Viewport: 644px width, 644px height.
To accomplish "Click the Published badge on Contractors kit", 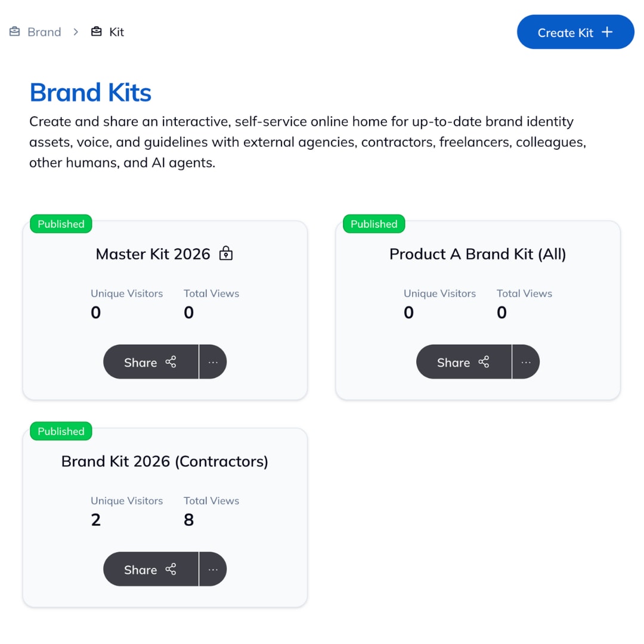I will (x=60, y=431).
